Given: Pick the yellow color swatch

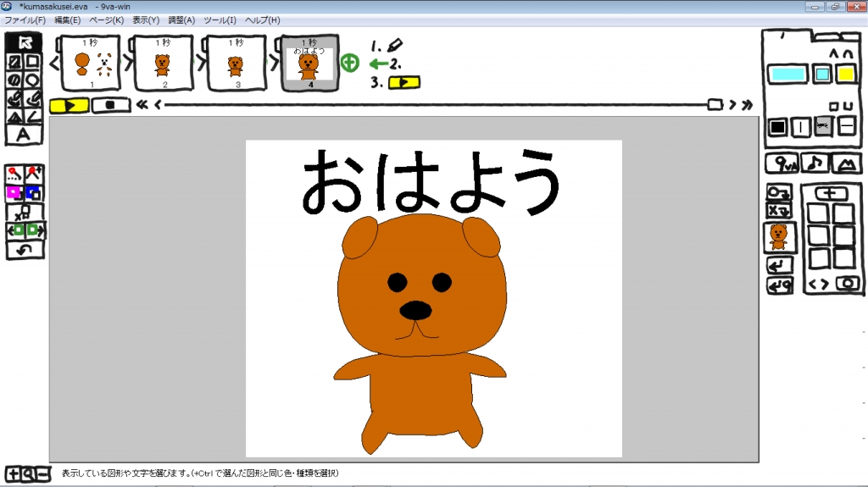Looking at the screenshot, I should pyautogui.click(x=845, y=75).
